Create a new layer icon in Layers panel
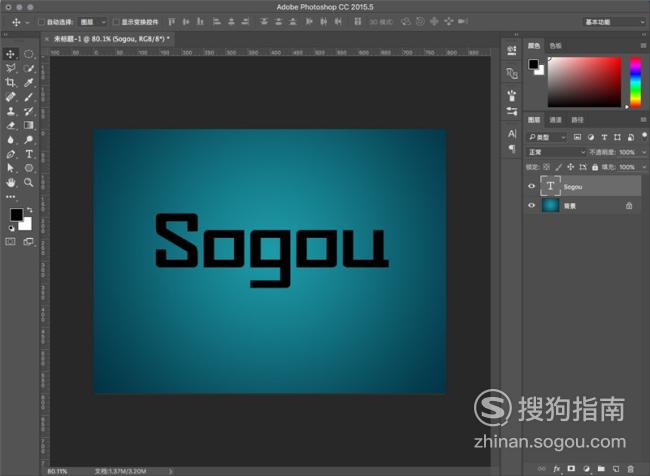 point(616,469)
